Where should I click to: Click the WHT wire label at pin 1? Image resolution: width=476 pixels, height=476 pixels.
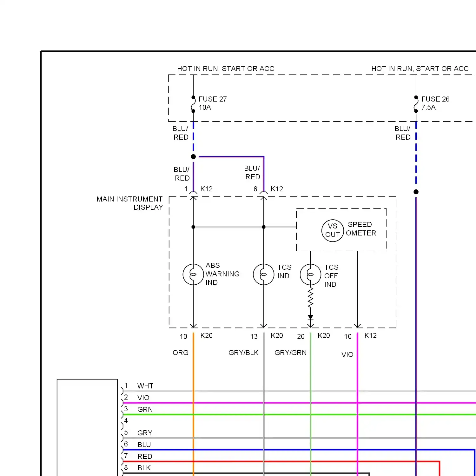point(145,386)
